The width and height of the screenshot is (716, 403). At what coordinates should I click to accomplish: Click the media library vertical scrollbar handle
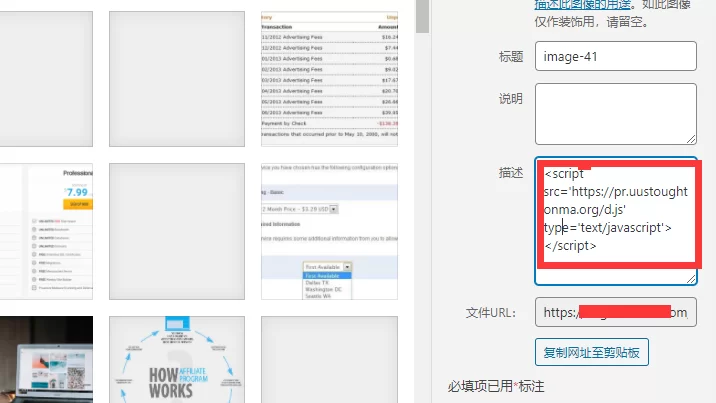point(422,16)
